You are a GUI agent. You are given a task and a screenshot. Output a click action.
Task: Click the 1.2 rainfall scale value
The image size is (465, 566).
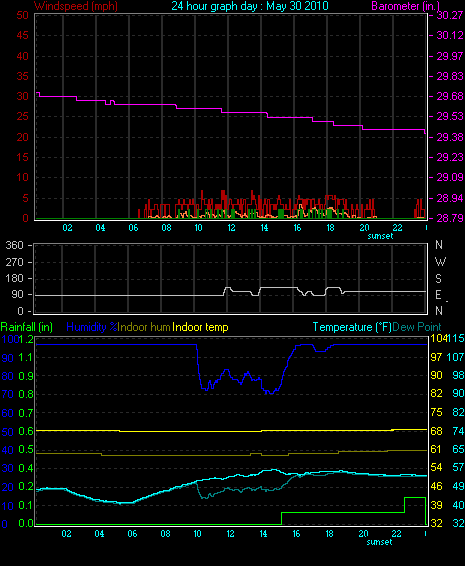click(26, 339)
